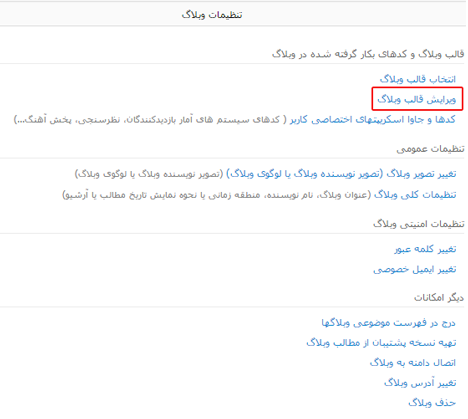Open کدها و جاوا اسکریپتهای اختصاصی کاربر link

(x=373, y=119)
